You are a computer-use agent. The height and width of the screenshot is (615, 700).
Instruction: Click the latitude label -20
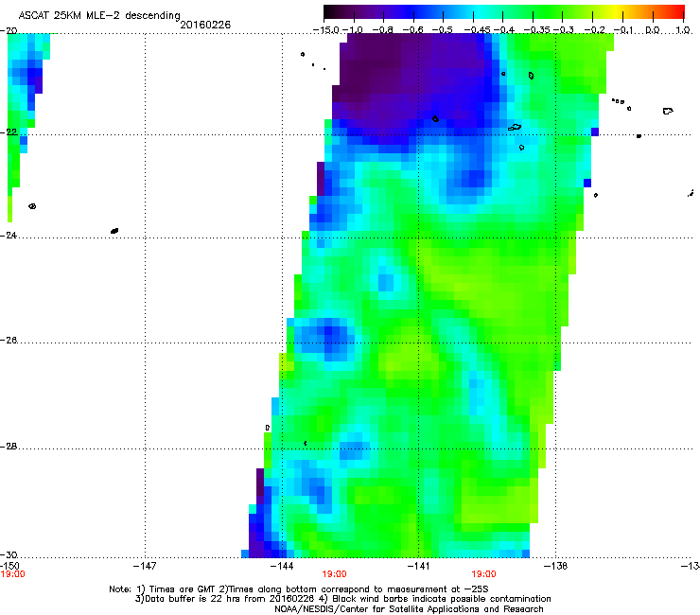[9, 30]
